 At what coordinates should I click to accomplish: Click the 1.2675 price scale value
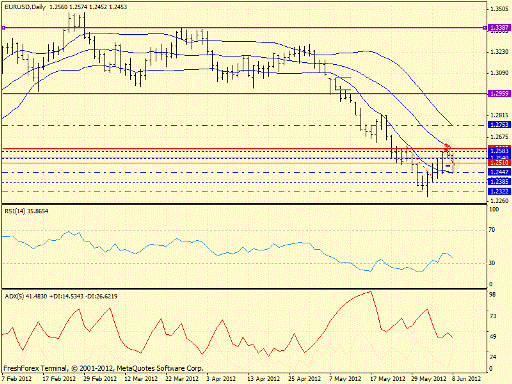(499, 137)
